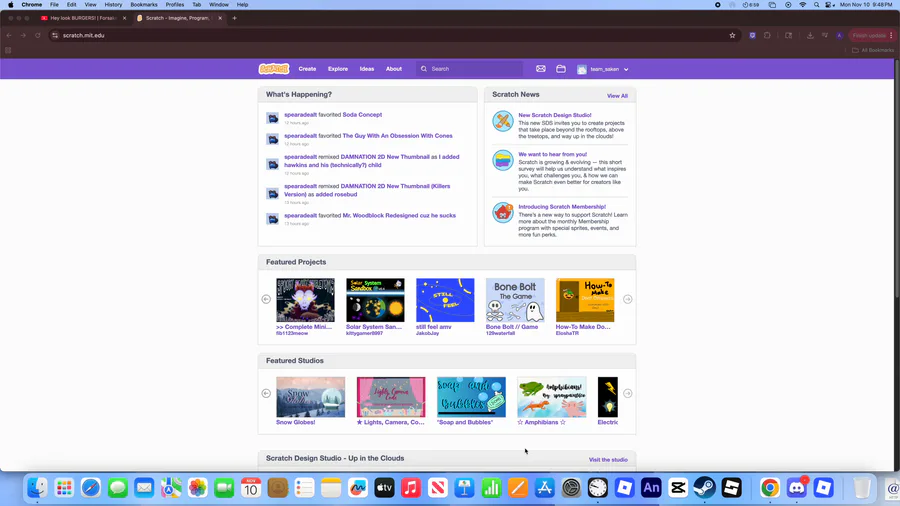This screenshot has width=900, height=506.
Task: Click the Explore nav link
Action: 338,69
